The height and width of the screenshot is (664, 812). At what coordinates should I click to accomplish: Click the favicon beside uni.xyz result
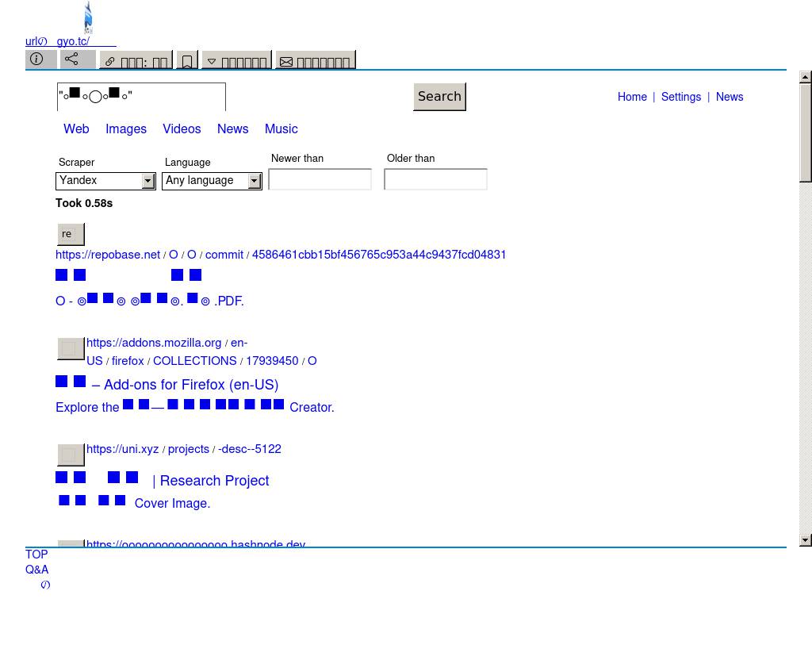click(x=70, y=455)
